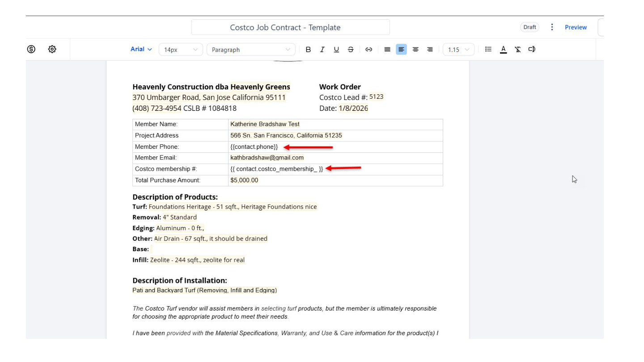644x362 pixels.
Task: Click the Project Address label cell
Action: [x=180, y=135]
